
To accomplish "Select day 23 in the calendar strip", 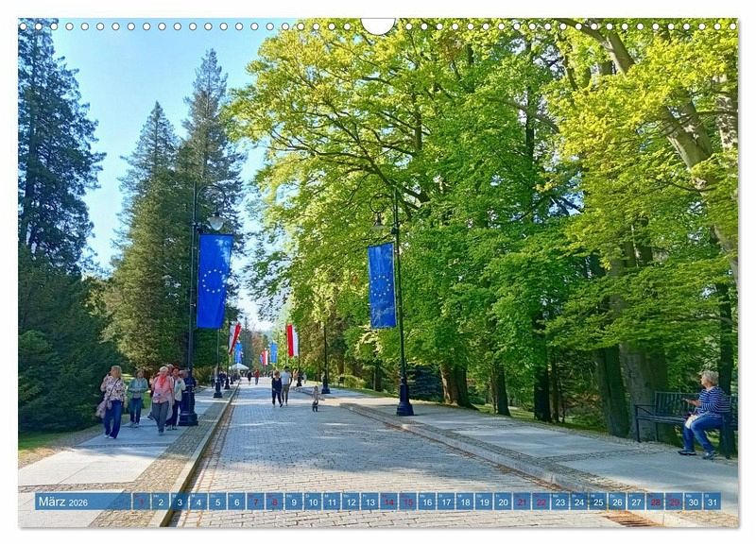I will tap(560, 502).
